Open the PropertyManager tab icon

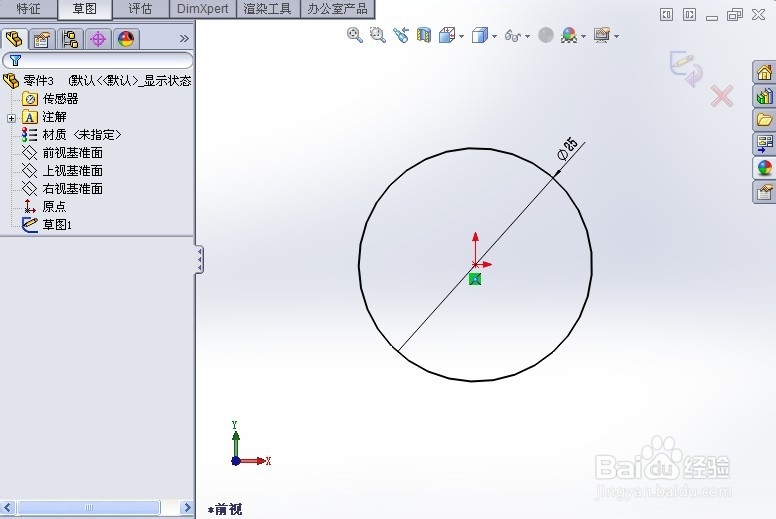[42, 39]
